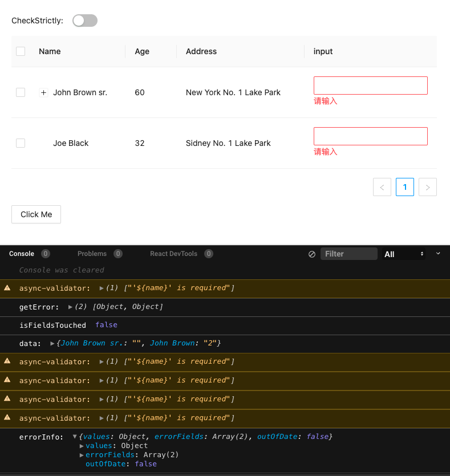This screenshot has width=450, height=476.
Task: Toggle the CheckStrictly switch
Action: point(84,20)
